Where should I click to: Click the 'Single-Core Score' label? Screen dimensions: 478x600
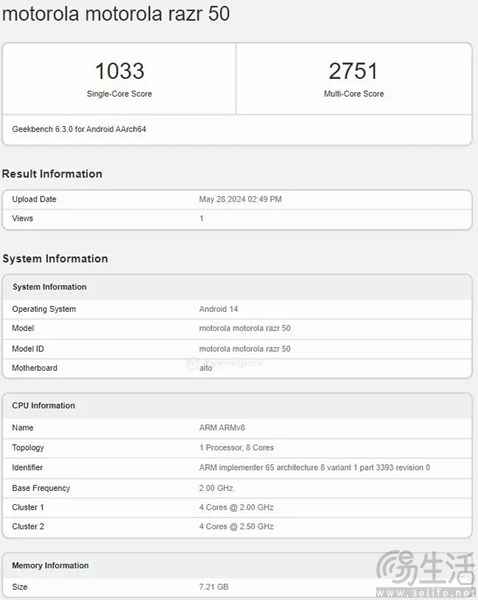pyautogui.click(x=119, y=94)
